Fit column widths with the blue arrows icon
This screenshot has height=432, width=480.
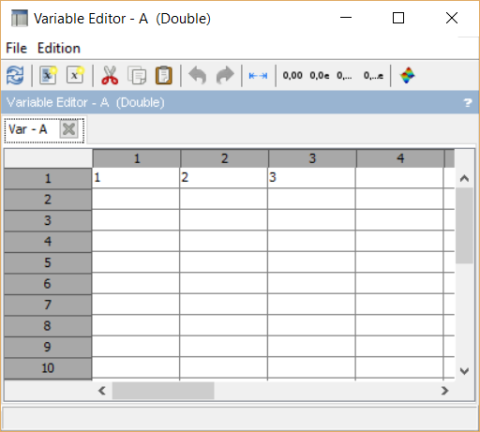258,76
